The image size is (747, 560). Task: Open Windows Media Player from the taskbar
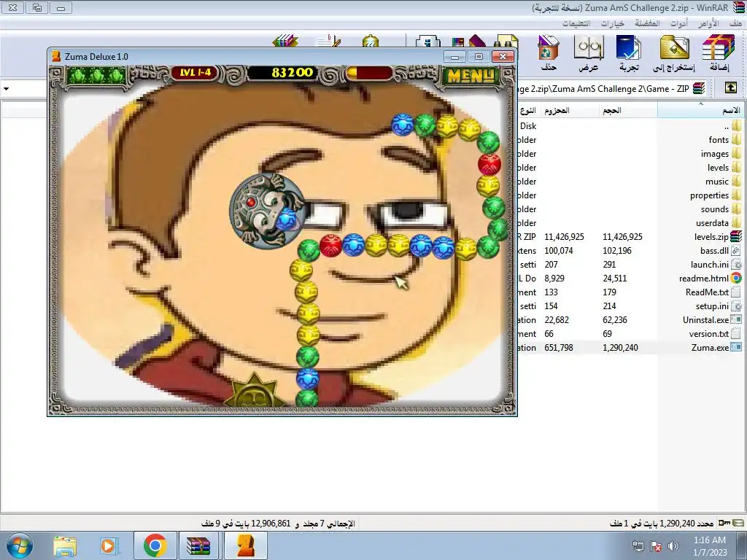click(x=108, y=545)
